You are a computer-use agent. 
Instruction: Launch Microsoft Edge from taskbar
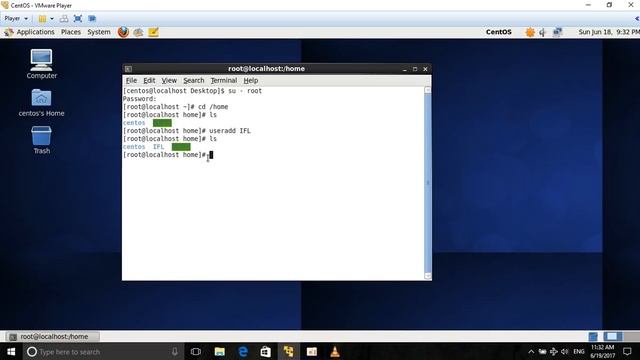243,351
